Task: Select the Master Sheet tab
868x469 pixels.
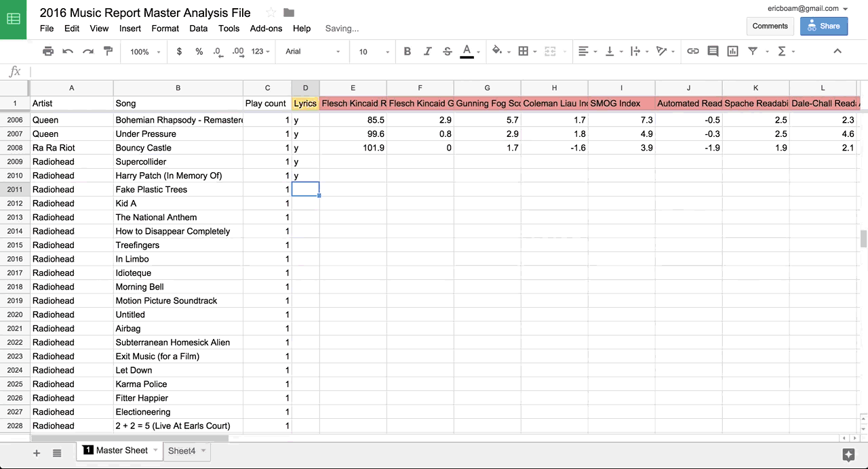Action: coord(122,450)
